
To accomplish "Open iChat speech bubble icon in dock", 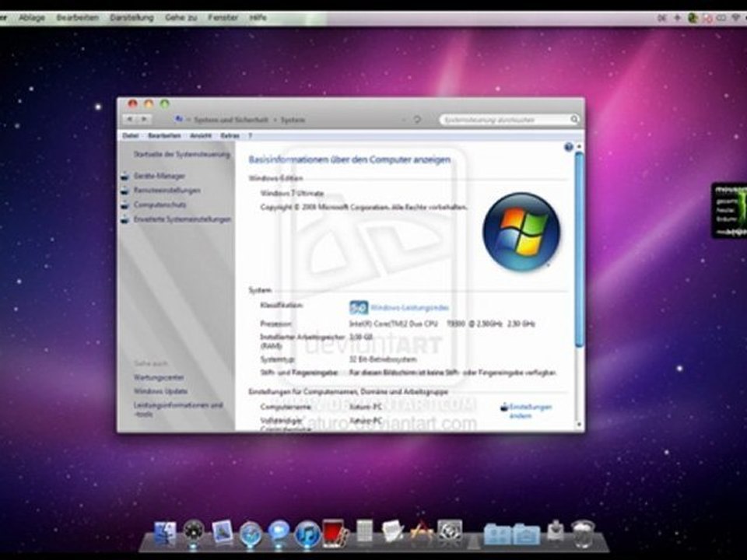I will [279, 532].
